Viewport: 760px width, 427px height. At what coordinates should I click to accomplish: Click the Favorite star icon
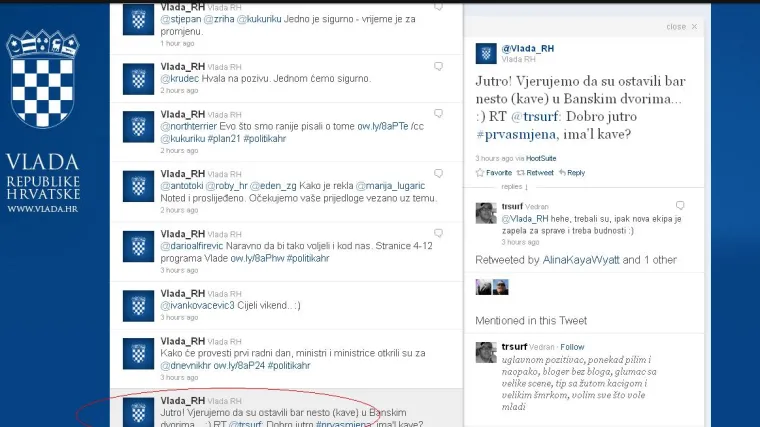[x=480, y=172]
